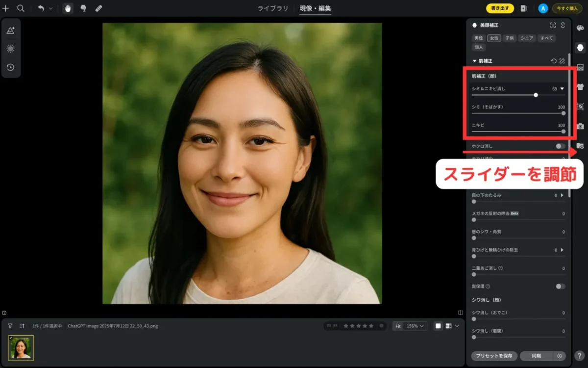Click the info icon at bottom left
The height and width of the screenshot is (368, 588).
point(4,313)
